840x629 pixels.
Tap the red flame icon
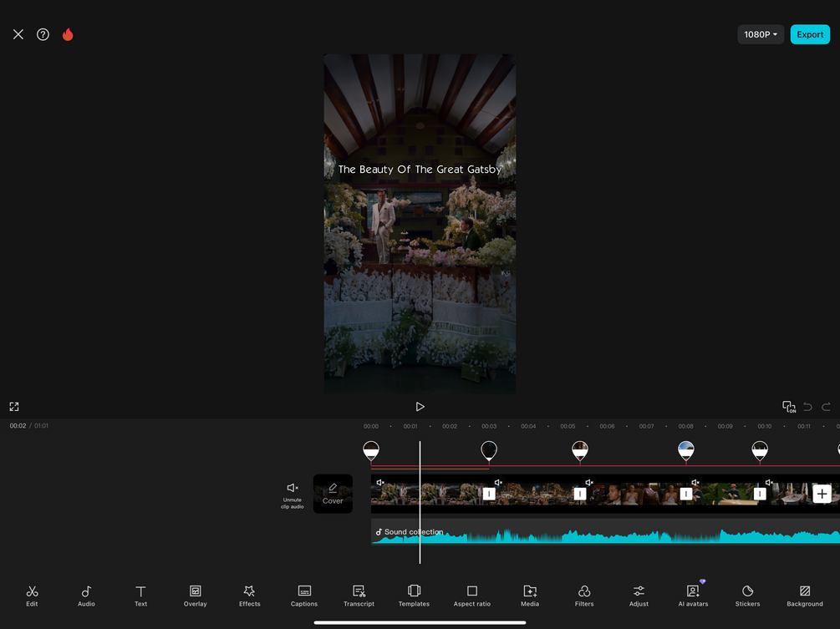coord(68,34)
